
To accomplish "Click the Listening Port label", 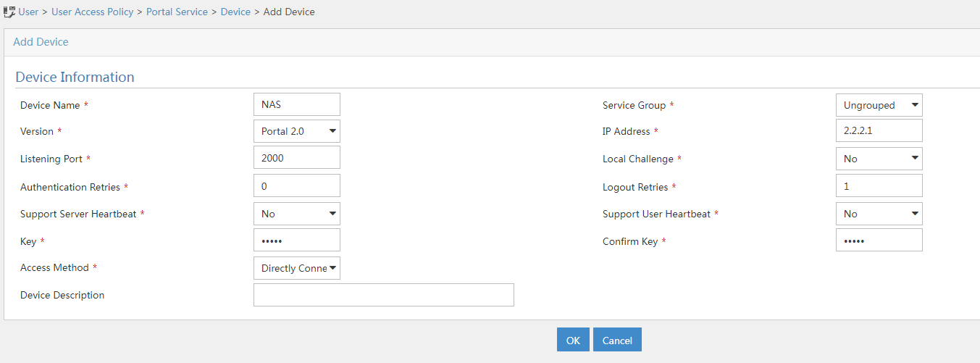I will pyautogui.click(x=51, y=159).
